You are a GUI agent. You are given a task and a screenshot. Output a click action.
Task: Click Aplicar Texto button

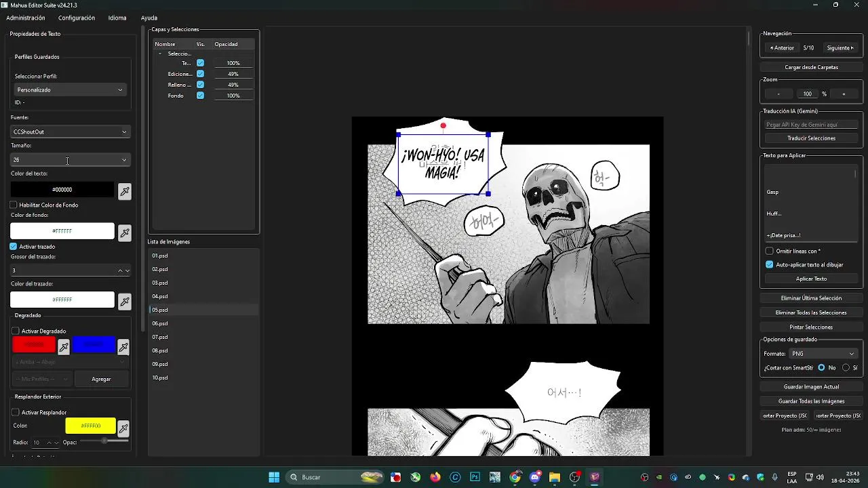[x=811, y=279]
